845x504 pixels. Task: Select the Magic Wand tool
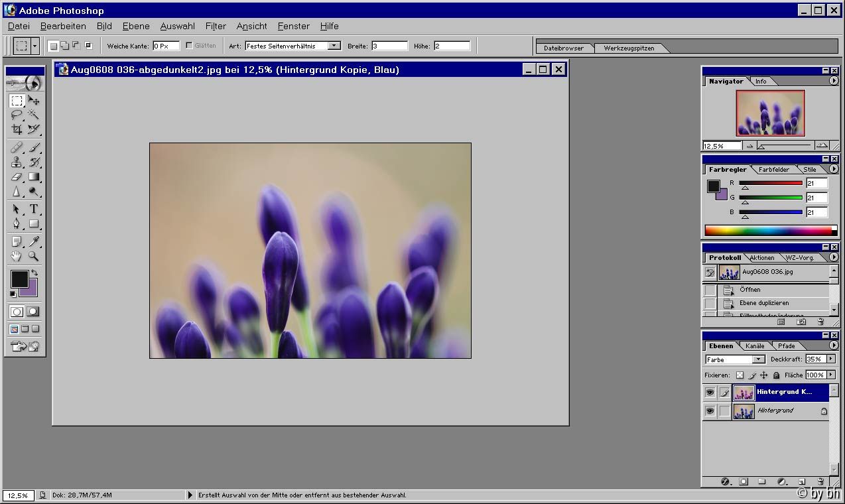[33, 115]
